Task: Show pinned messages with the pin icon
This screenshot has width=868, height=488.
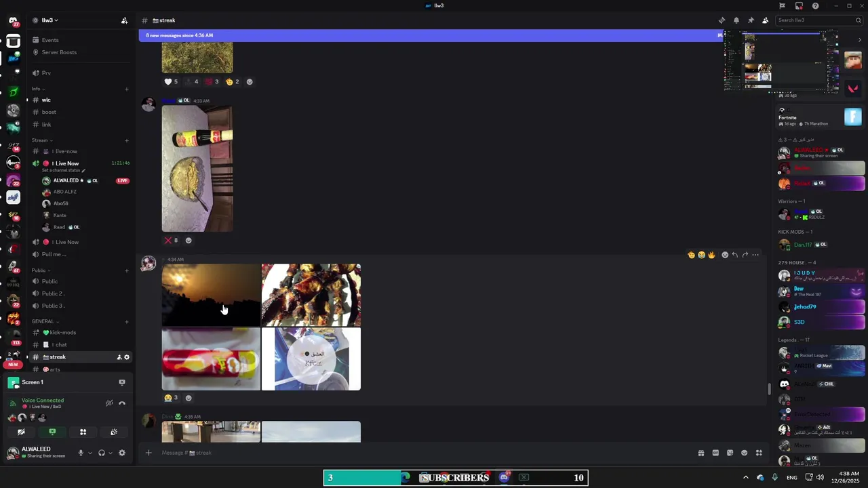Action: click(x=751, y=20)
